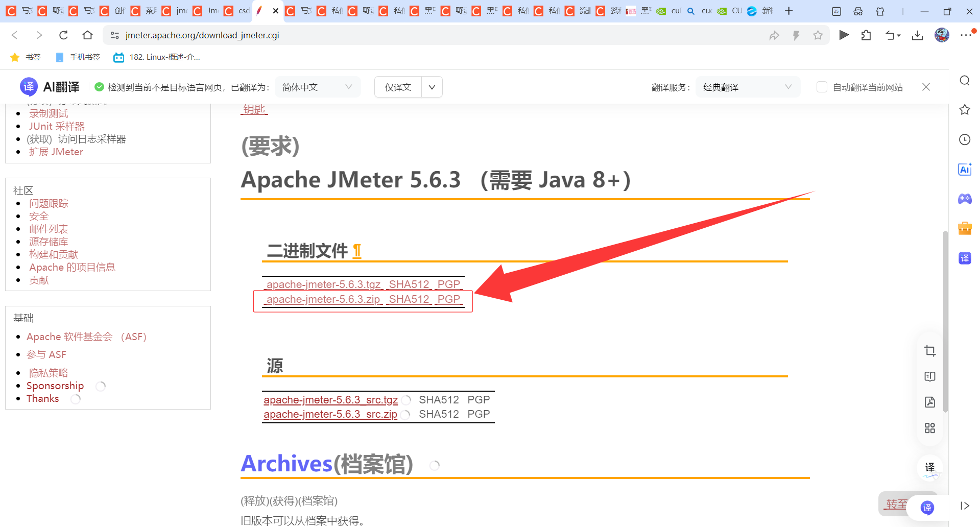980x527 pixels.
Task: Click the 仅译文 button
Action: click(x=398, y=87)
